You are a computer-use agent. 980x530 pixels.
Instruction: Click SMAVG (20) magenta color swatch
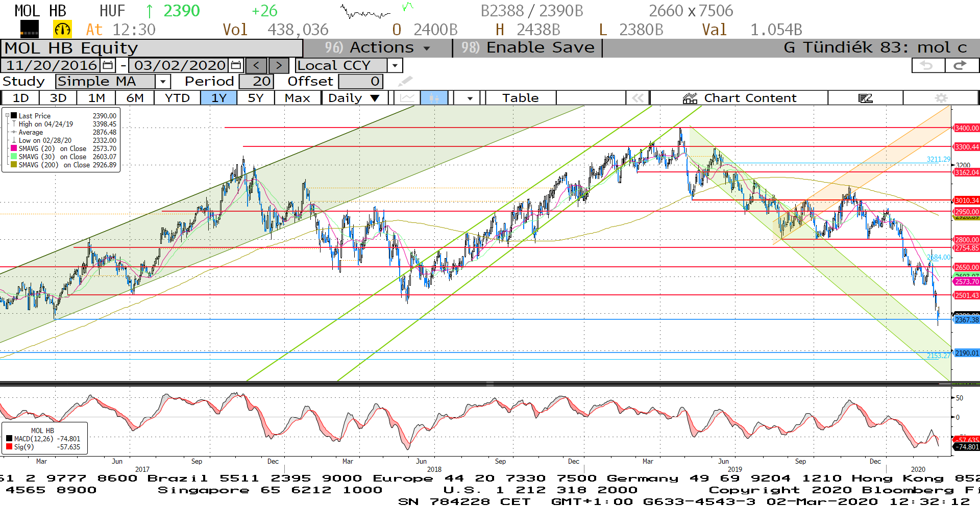[14, 148]
